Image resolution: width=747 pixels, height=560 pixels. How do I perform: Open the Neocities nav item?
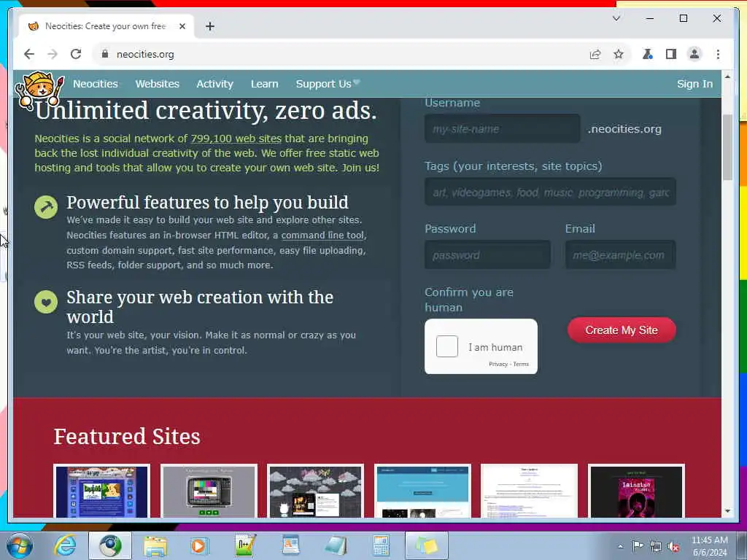point(96,84)
